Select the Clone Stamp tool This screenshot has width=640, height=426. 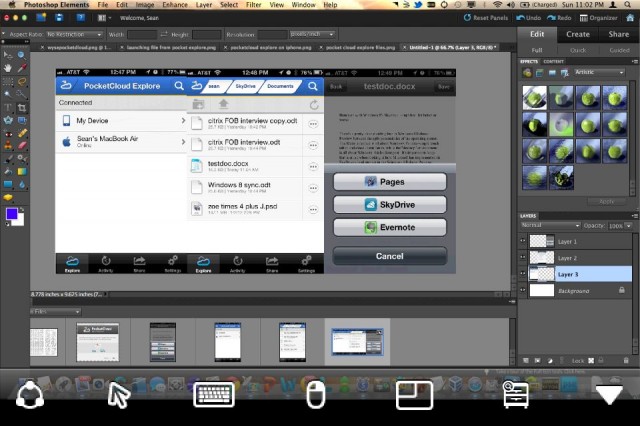point(8,145)
